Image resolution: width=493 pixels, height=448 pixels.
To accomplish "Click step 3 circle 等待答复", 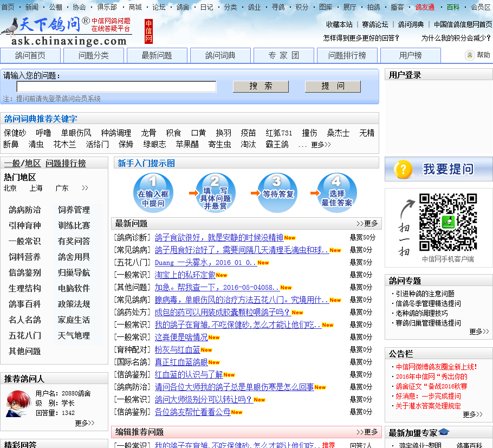I will pyautogui.click(x=277, y=193).
